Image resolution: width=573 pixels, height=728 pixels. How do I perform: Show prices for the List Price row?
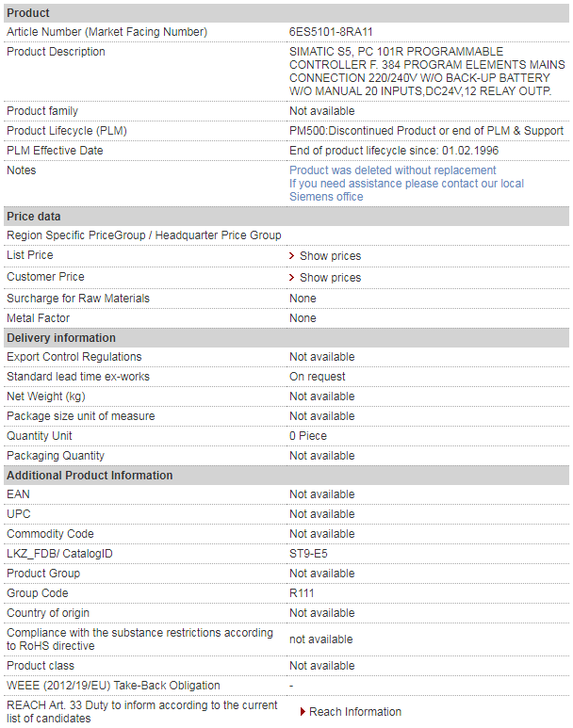(330, 256)
